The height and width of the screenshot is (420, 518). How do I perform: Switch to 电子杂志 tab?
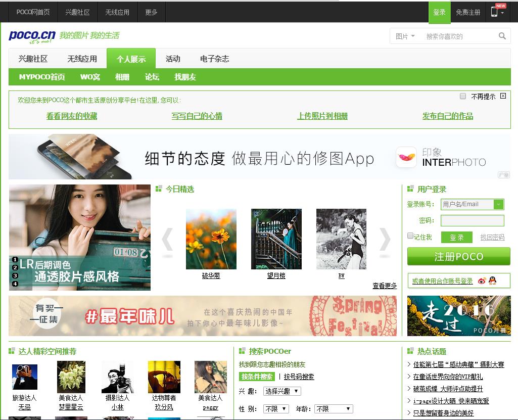pos(214,59)
